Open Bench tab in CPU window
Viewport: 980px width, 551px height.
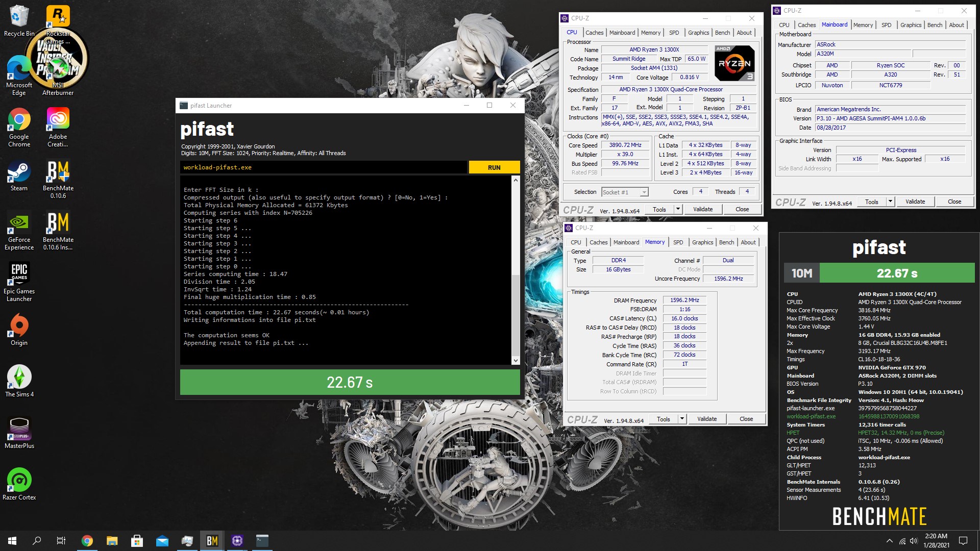tap(722, 33)
